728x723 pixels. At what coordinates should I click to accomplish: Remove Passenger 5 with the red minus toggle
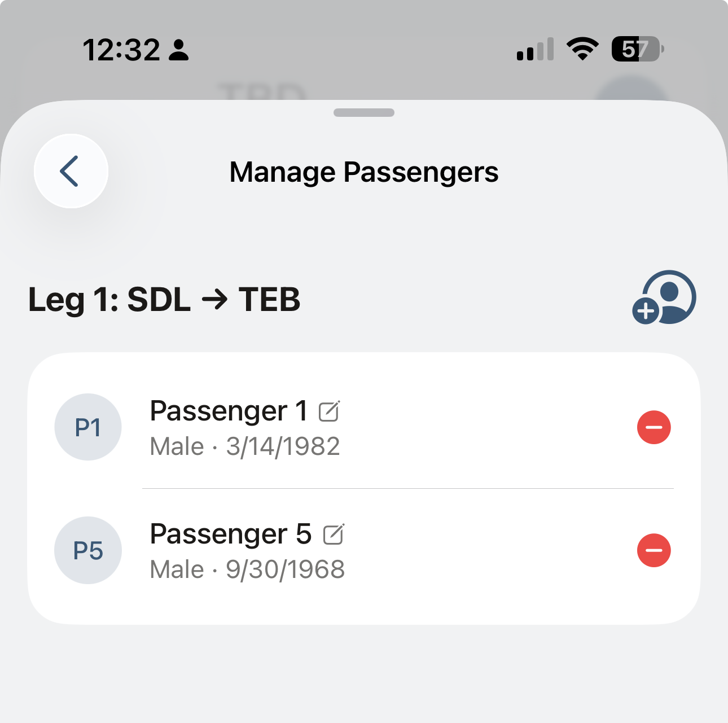coord(654,550)
